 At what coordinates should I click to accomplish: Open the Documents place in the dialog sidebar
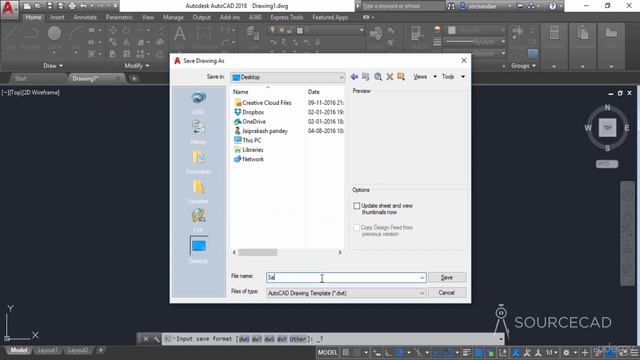tap(198, 162)
